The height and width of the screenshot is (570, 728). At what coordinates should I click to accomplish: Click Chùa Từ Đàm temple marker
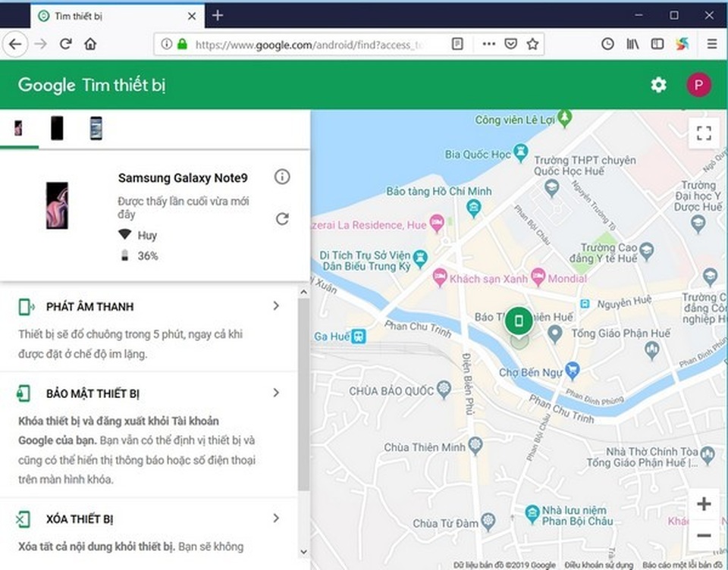coord(488,521)
